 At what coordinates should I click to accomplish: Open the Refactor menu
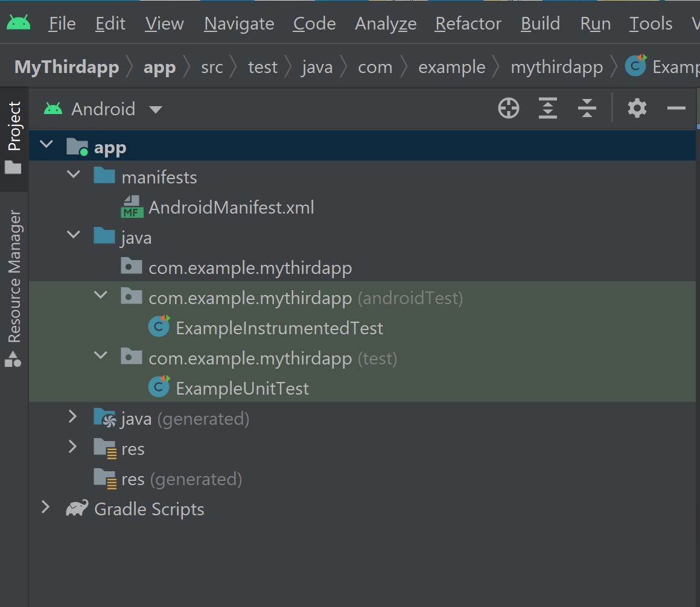pyautogui.click(x=468, y=23)
